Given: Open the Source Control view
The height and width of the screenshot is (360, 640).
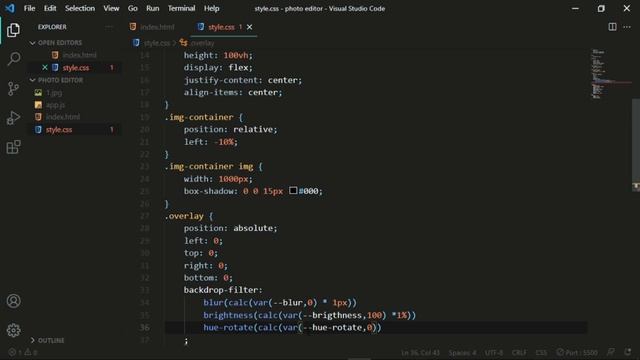Looking at the screenshot, I should 13,89.
